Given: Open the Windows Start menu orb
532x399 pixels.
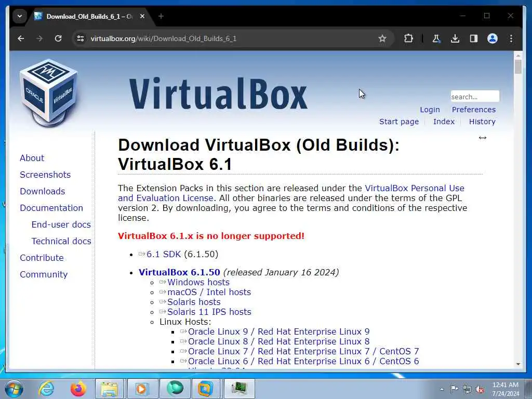Looking at the screenshot, I should coord(14,389).
